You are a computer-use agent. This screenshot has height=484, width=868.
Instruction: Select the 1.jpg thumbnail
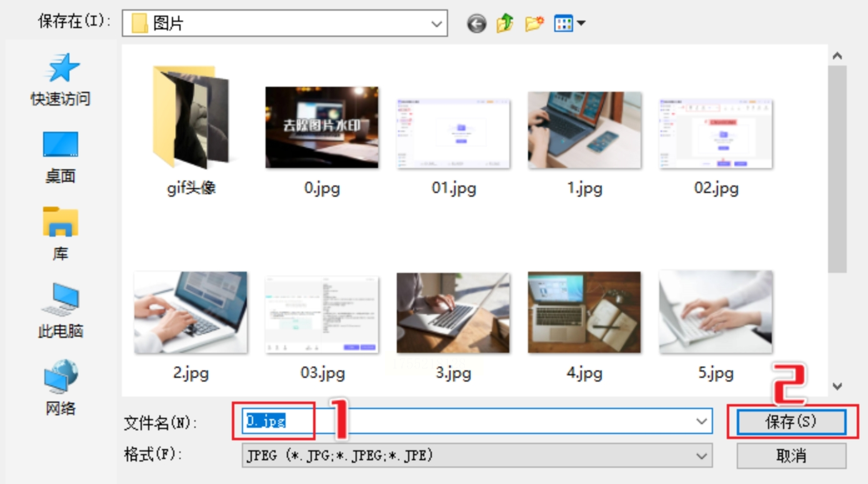click(584, 130)
